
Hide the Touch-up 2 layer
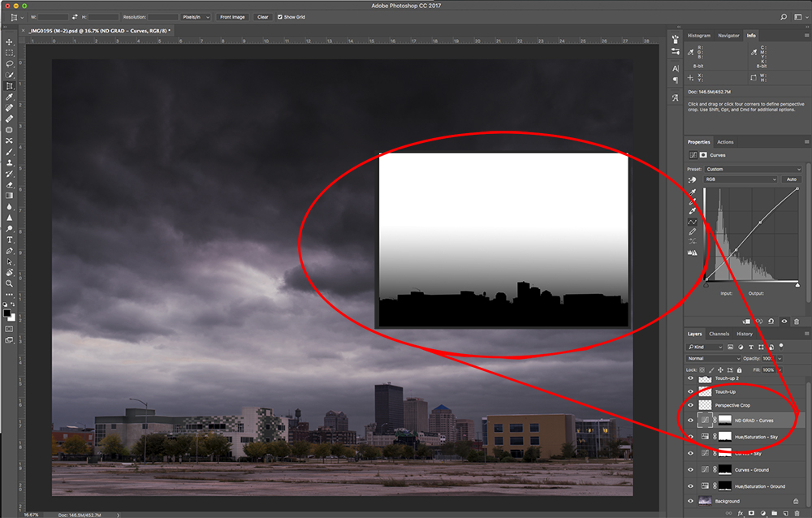click(690, 378)
